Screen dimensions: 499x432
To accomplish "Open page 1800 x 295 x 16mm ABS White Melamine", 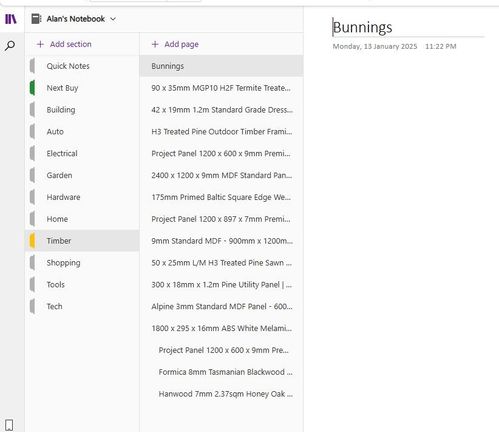I will click(222, 328).
